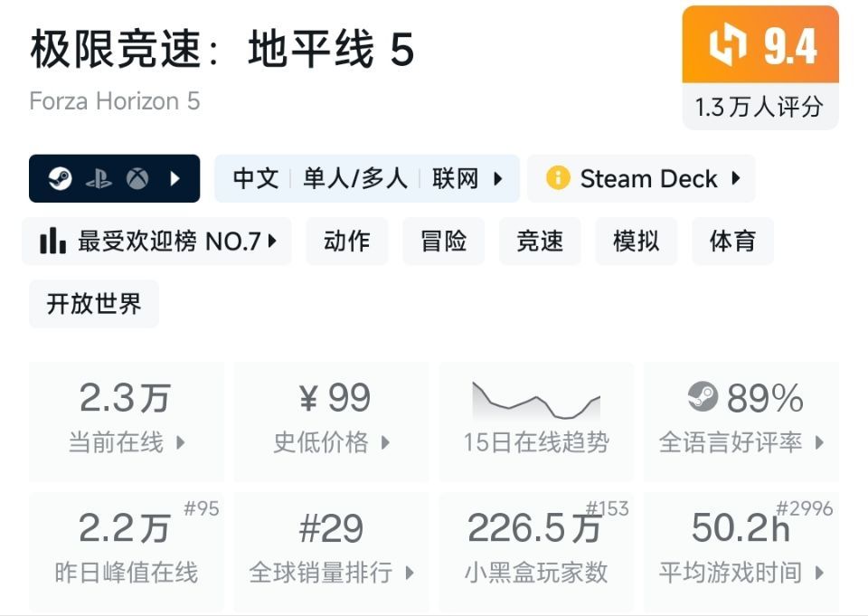Select the 竞速 genre tag

coord(540,241)
